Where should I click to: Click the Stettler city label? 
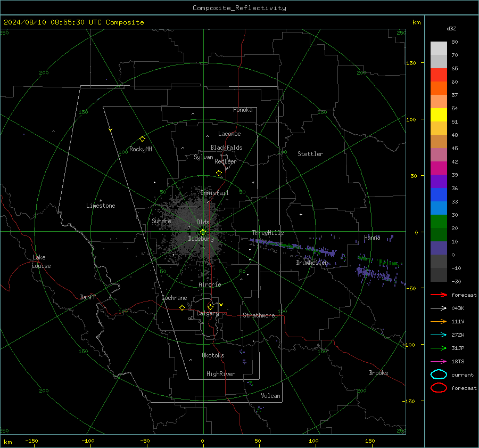click(x=310, y=154)
